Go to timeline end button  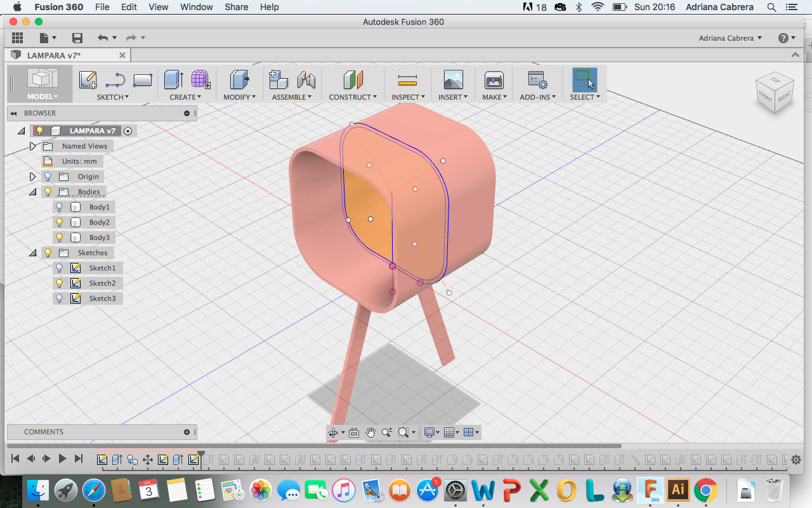pos(79,458)
